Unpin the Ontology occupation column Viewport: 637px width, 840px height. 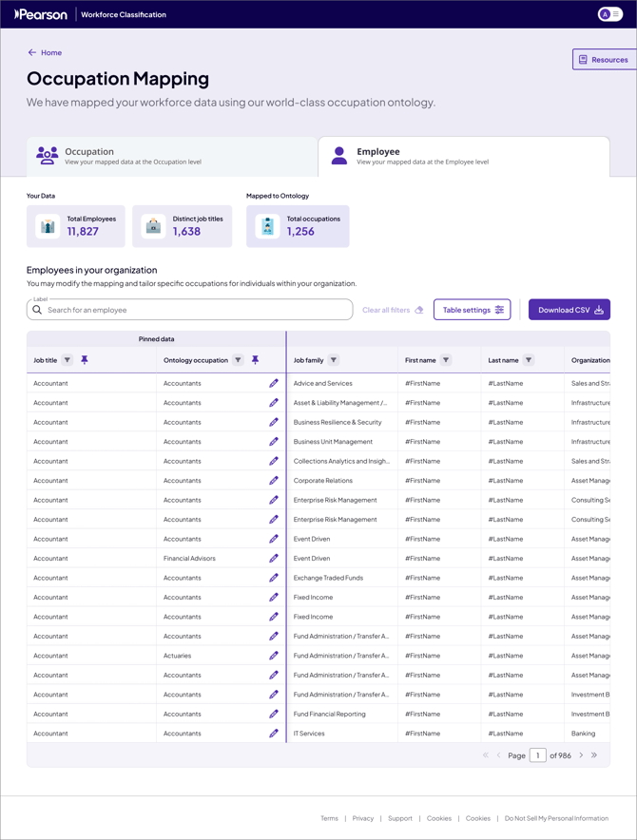point(255,360)
